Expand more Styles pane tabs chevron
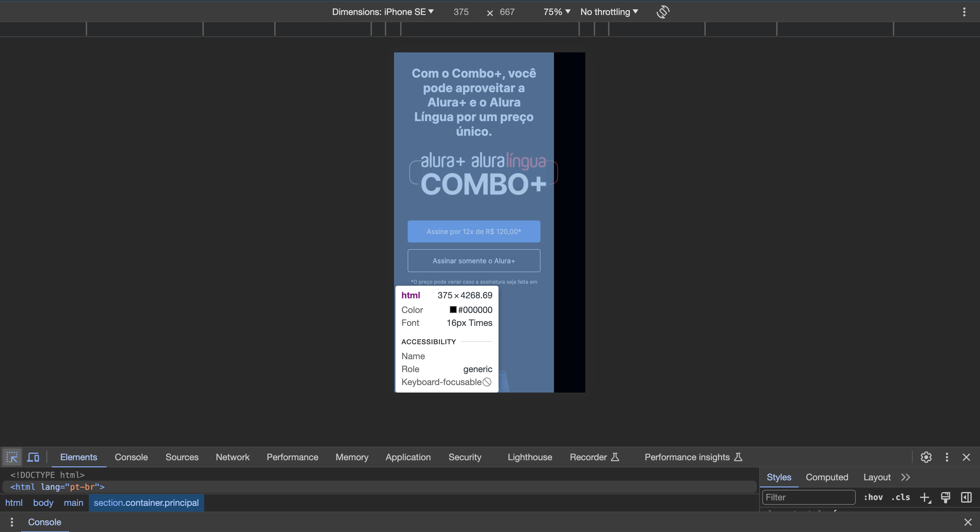 905,477
